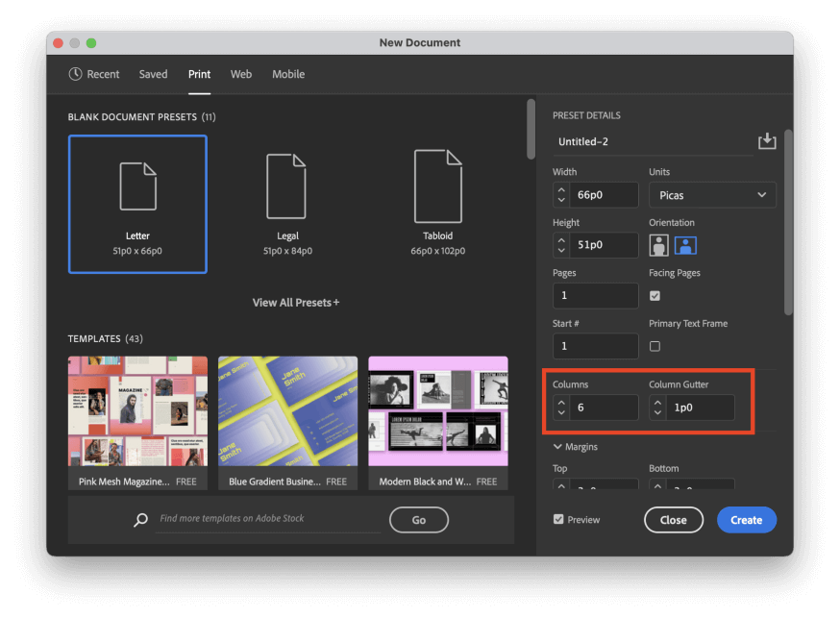Image resolution: width=840 pixels, height=618 pixels.
Task: Enable the Primary Text Frame checkbox
Action: pos(655,346)
